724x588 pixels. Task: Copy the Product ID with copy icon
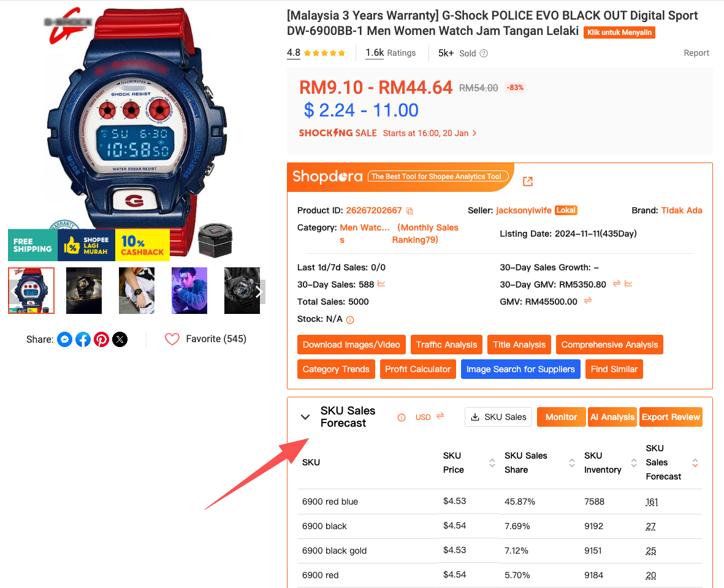tap(409, 211)
